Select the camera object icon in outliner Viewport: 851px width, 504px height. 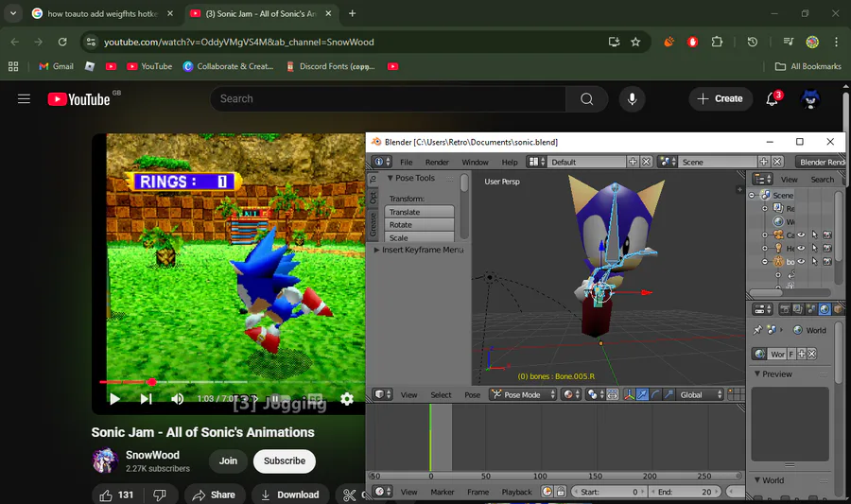pyautogui.click(x=778, y=235)
